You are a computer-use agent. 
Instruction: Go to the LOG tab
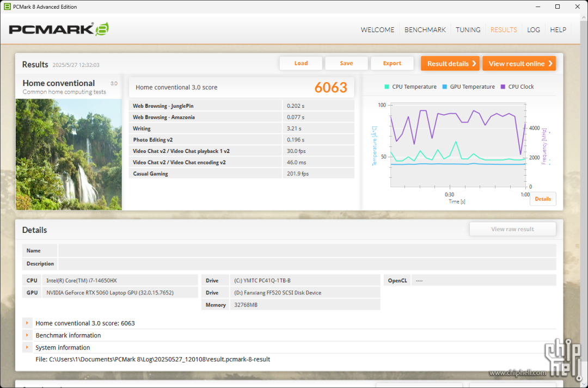coord(533,29)
